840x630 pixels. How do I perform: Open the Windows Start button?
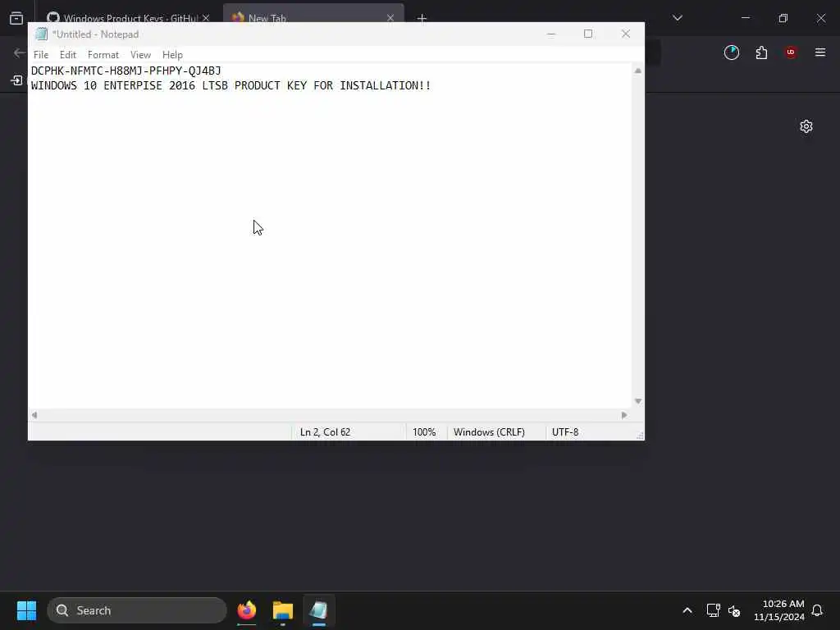26,610
